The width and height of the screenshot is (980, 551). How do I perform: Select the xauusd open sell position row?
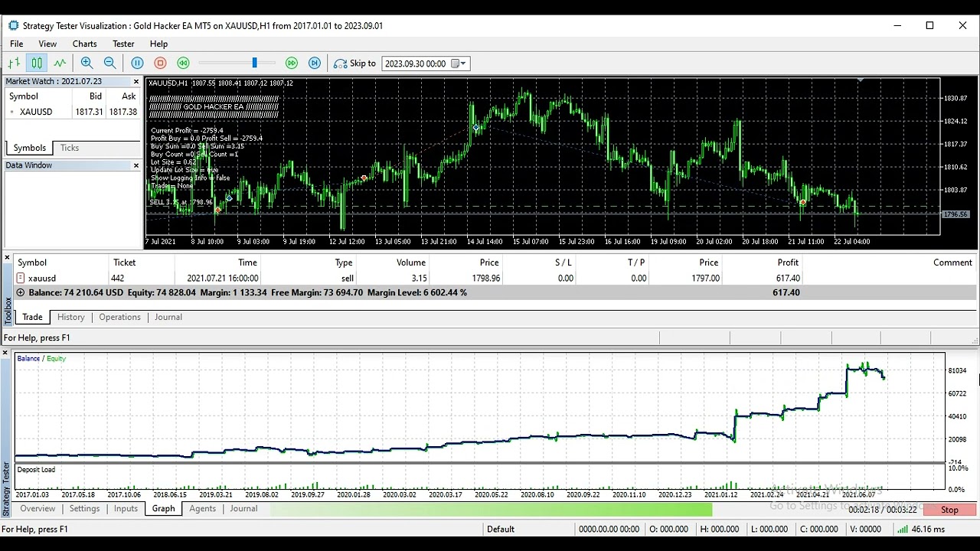click(495, 279)
